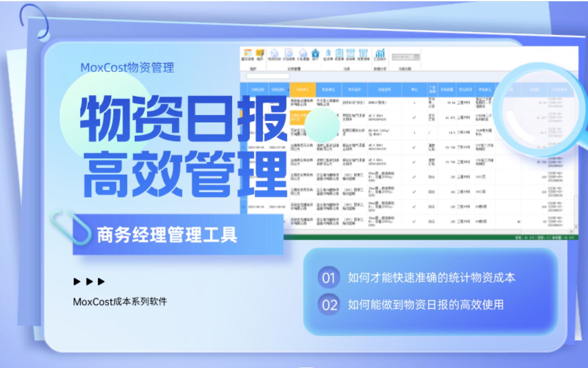The width and height of the screenshot is (588, 368).
Task: Click the orange box maintenance toolbar icon
Action: pos(260,53)
